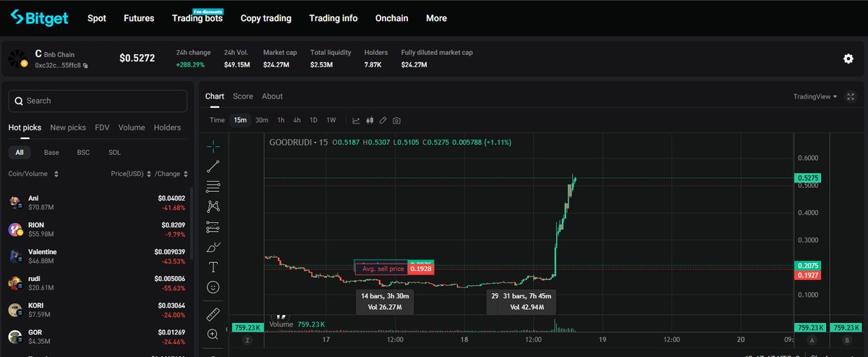Screen dimensions: 868x357
Task: Select the trend line drawing tool
Action: pos(213,167)
